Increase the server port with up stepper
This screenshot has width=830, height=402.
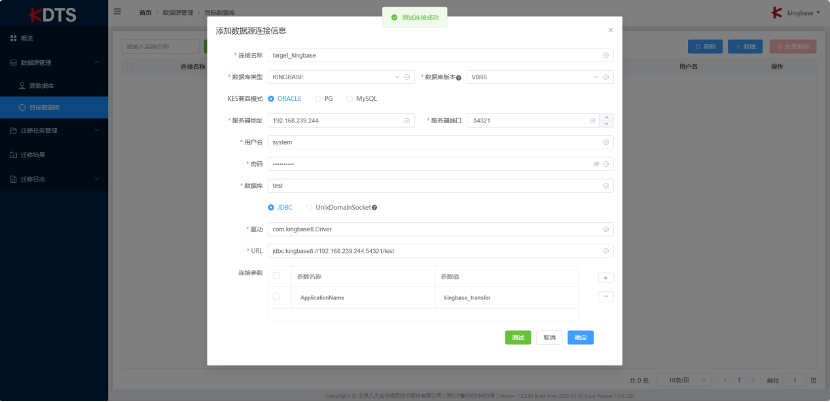(x=607, y=117)
